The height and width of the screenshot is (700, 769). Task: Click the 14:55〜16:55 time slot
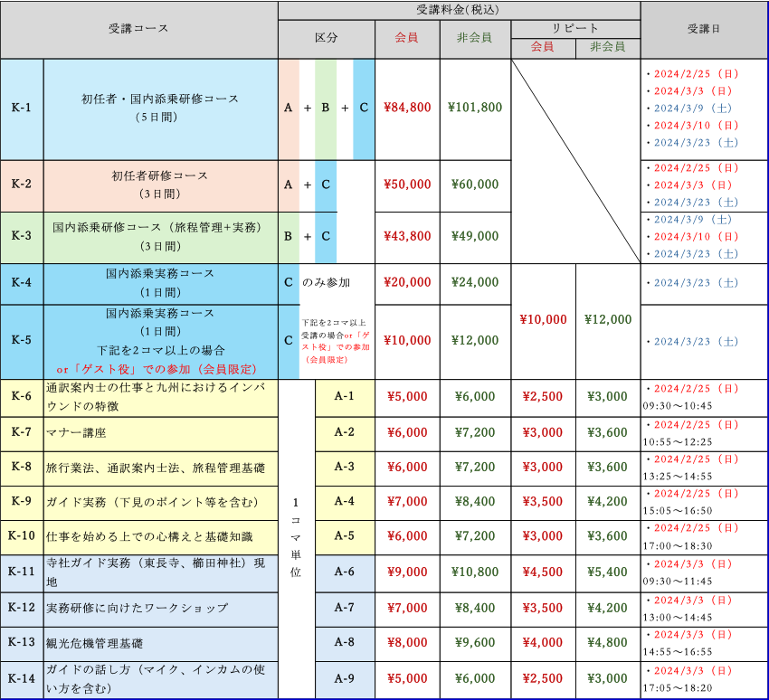[x=678, y=652]
